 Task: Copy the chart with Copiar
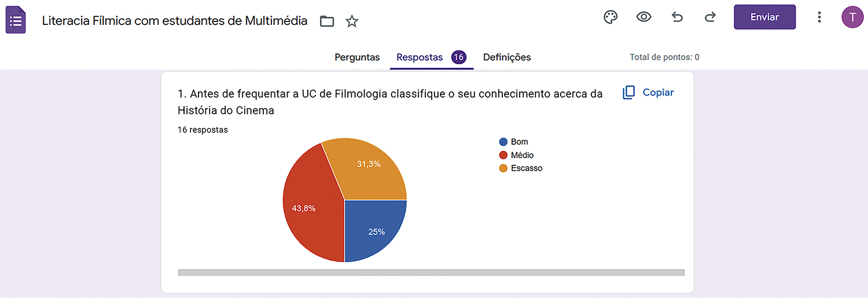[x=648, y=93]
